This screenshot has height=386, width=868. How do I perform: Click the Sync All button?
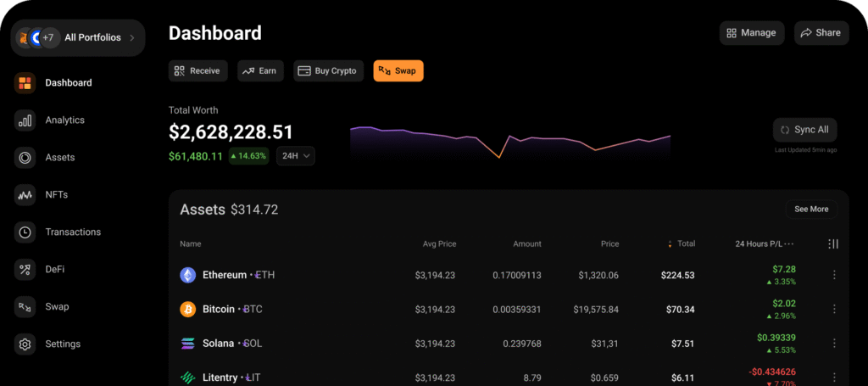pos(805,130)
